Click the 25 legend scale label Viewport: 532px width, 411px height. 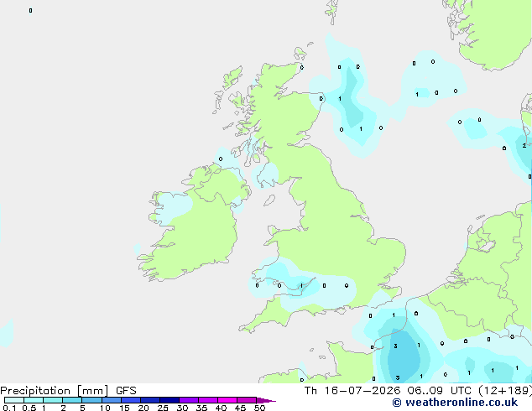pyautogui.click(x=163, y=408)
